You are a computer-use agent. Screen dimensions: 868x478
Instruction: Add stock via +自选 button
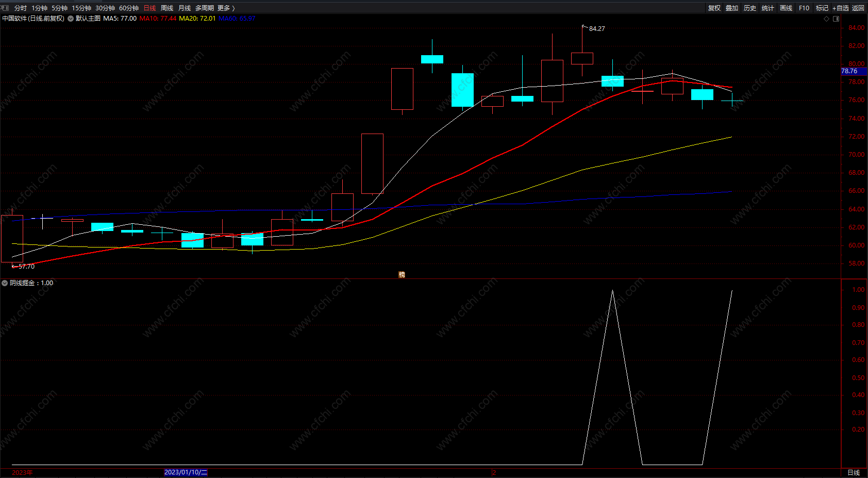click(840, 8)
